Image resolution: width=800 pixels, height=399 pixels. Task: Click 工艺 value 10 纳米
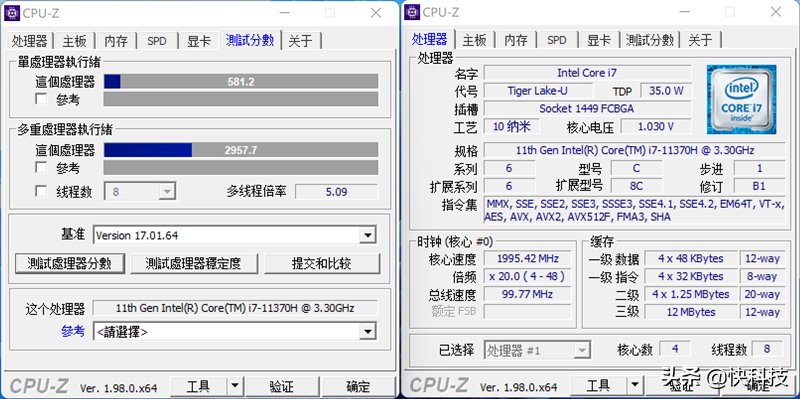tap(511, 127)
